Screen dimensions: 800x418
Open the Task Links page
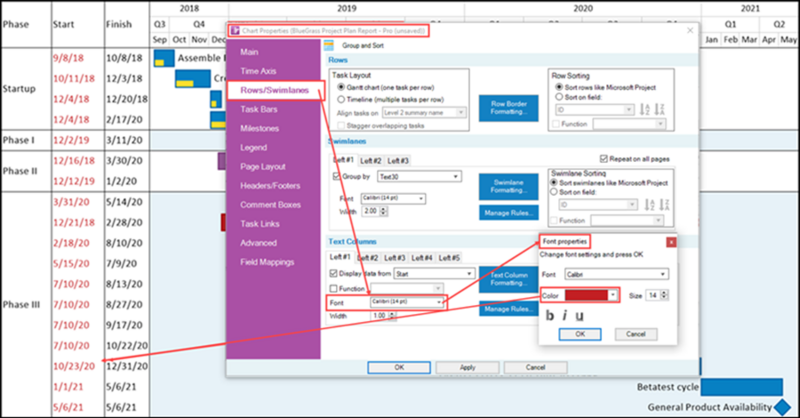coord(260,224)
